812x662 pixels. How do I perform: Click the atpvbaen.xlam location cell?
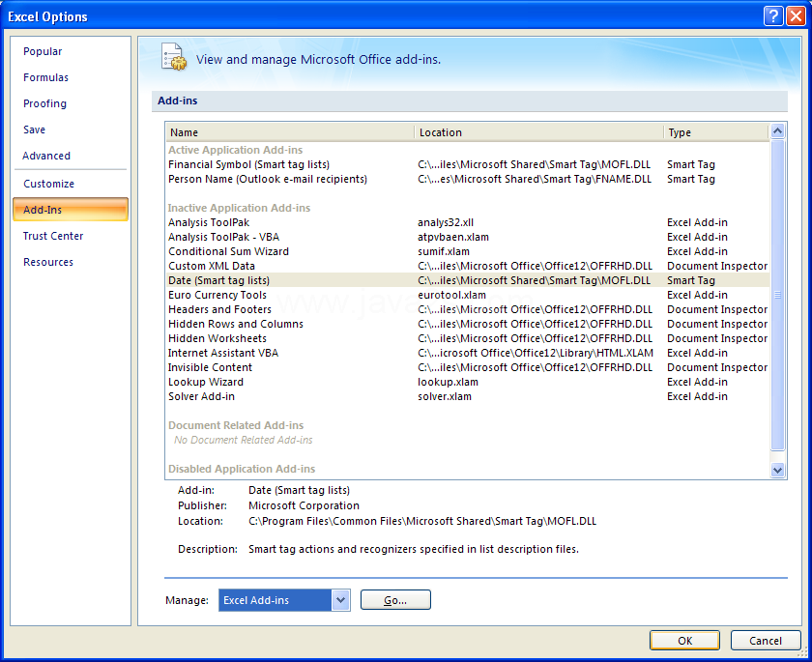(453, 237)
